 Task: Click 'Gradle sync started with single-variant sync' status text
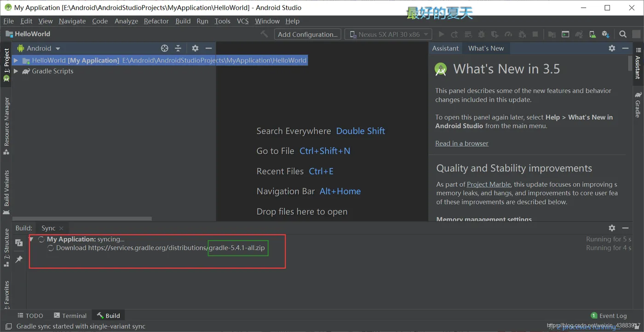pos(81,326)
